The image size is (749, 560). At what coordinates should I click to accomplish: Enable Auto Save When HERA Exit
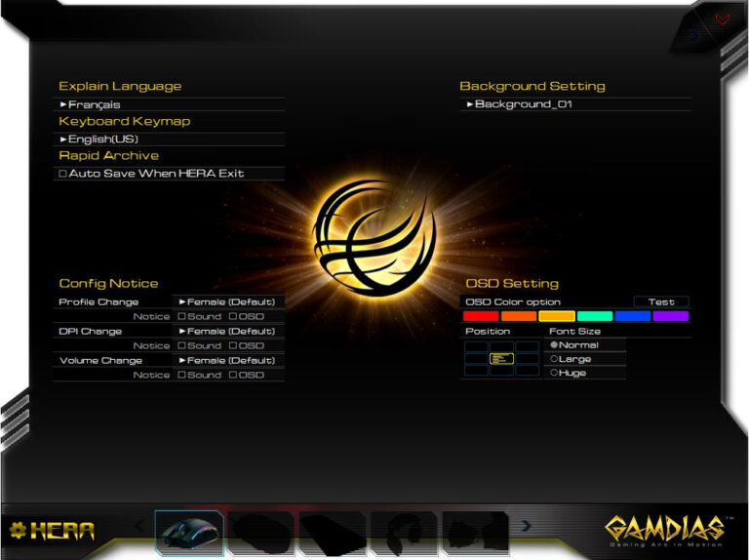[63, 174]
